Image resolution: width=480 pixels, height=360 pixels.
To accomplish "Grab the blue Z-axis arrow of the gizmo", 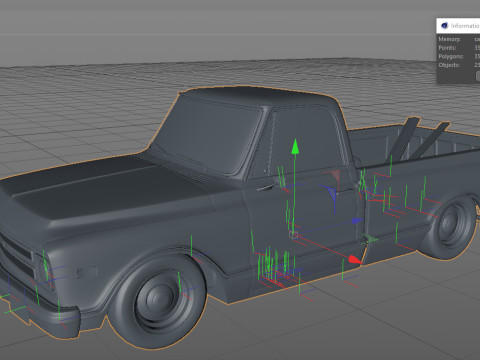I will pos(357,221).
